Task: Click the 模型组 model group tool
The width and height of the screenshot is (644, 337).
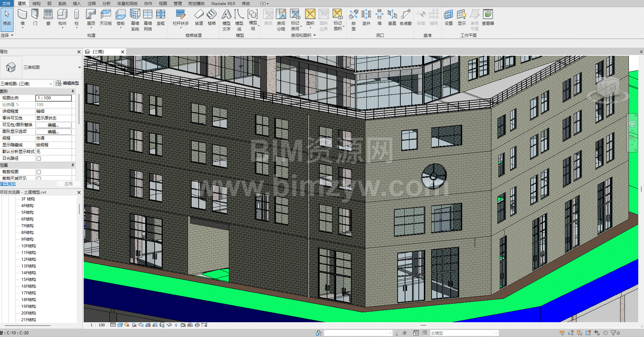Action: [253, 20]
